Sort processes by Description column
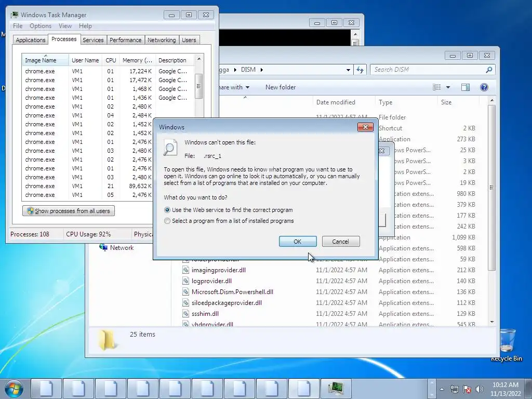Image resolution: width=532 pixels, height=399 pixels. [175, 60]
